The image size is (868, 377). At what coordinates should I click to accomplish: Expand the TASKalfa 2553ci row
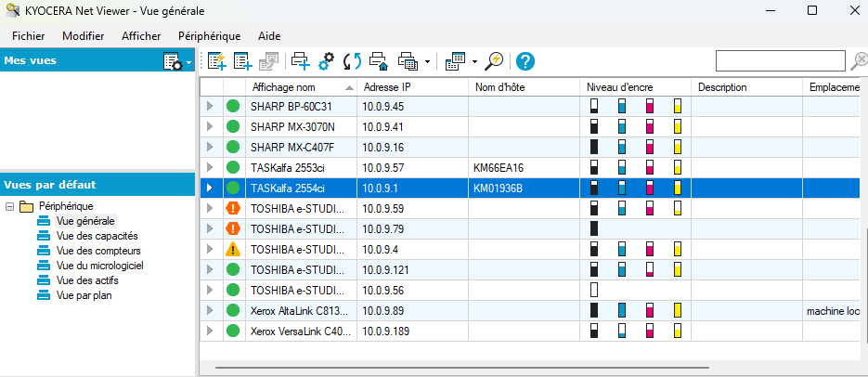[x=210, y=167]
